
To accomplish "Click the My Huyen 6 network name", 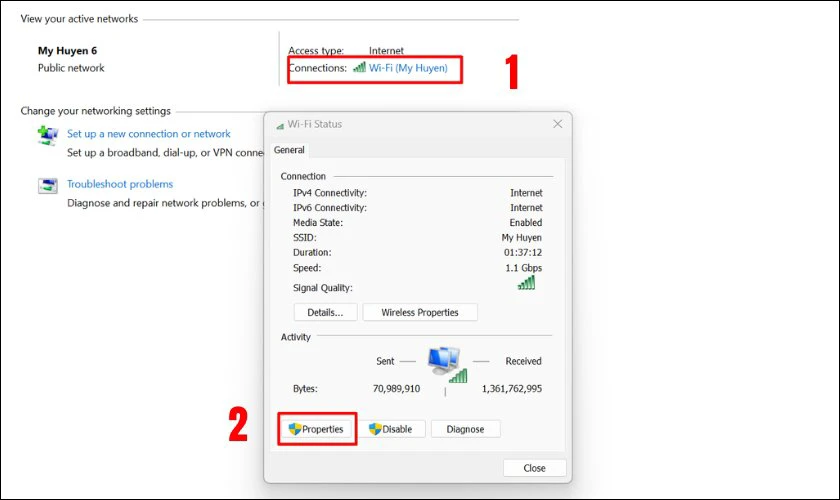I will 68,51.
